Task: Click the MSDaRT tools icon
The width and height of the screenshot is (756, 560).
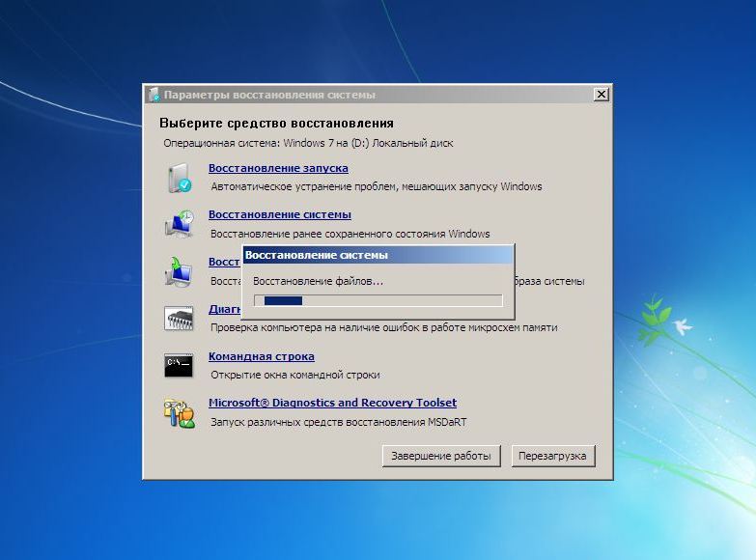Action: tap(179, 413)
